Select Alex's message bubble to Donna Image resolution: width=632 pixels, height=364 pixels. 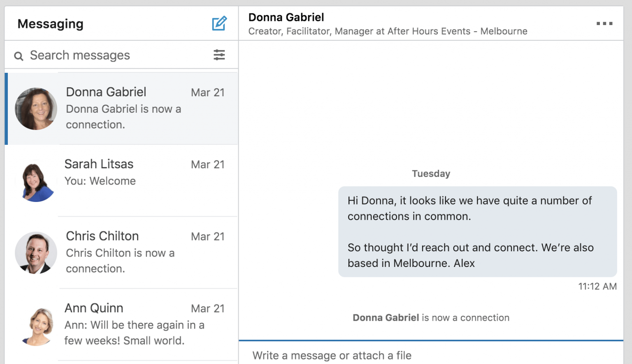[477, 232]
